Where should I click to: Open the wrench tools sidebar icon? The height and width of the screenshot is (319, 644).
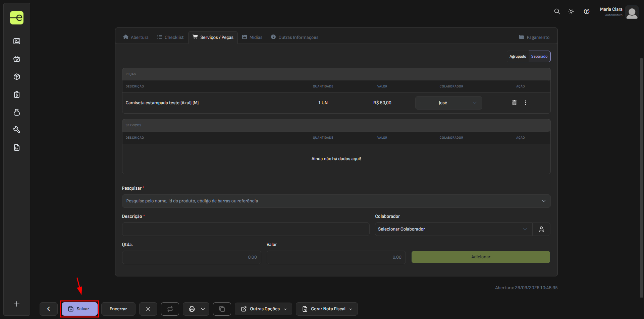point(17,130)
